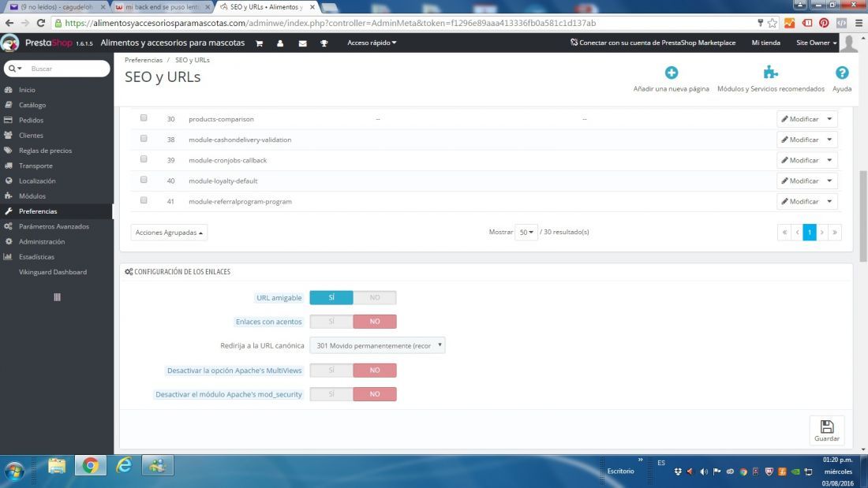Open the Módulos sidebar menu
The height and width of the screenshot is (488, 868).
pyautogui.click(x=32, y=196)
